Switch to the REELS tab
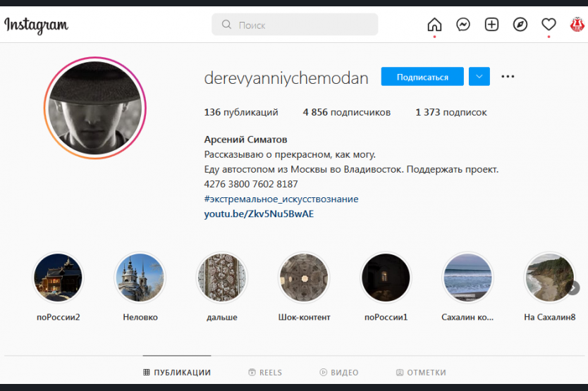This screenshot has width=588, height=391. click(x=265, y=372)
